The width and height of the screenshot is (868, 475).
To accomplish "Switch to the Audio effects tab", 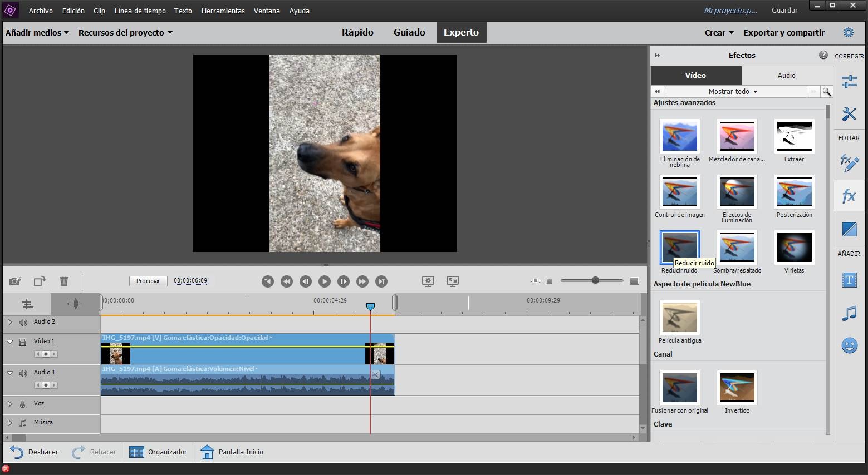I will 786,75.
